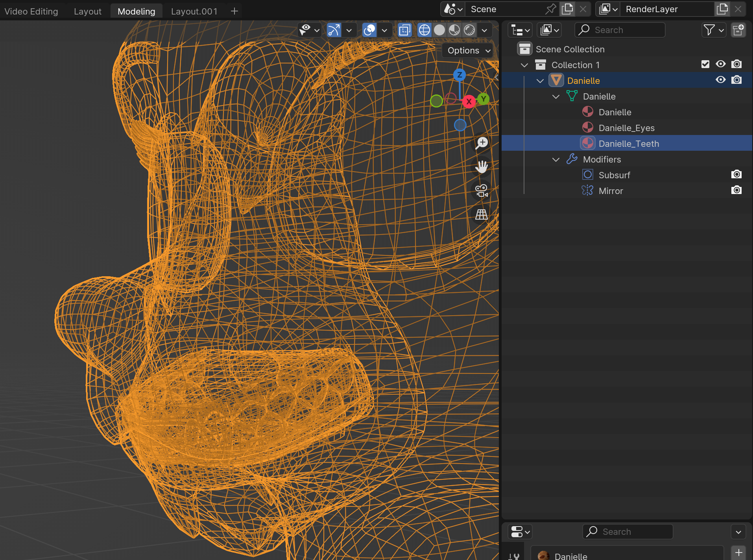Click the zoom magnifier in viewport
Screen dimensions: 753x560
point(482,143)
